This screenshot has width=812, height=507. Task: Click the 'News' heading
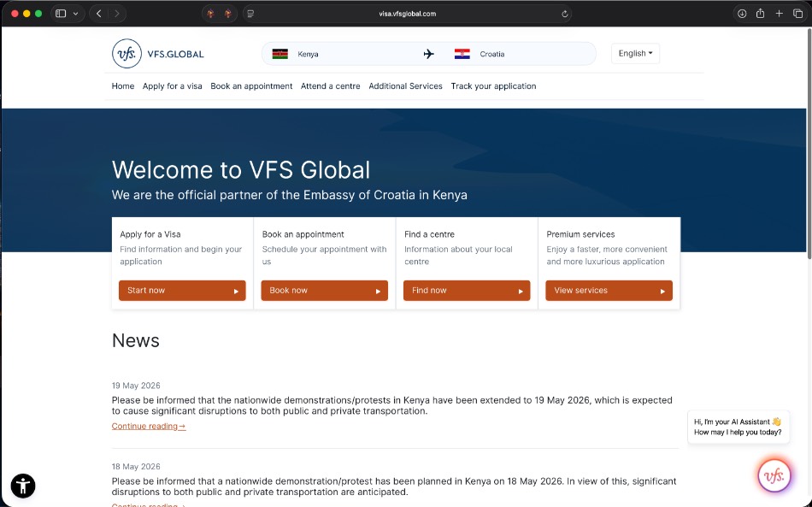136,340
